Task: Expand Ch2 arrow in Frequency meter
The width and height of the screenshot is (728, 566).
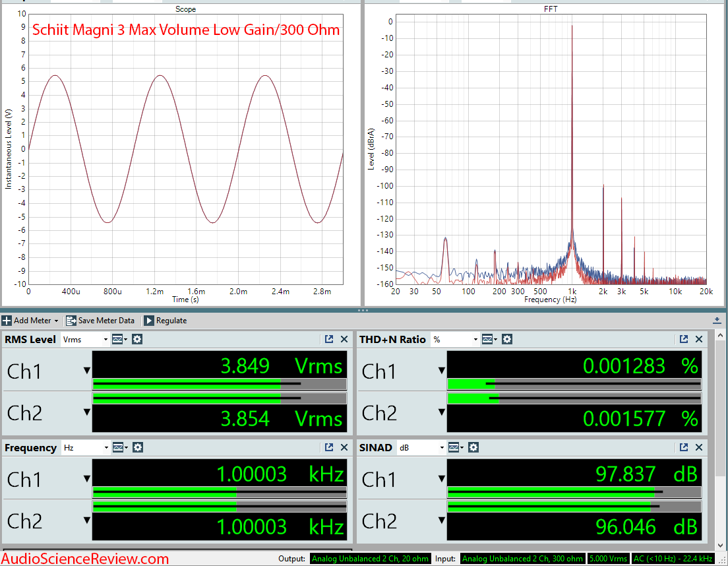Action: point(87,520)
